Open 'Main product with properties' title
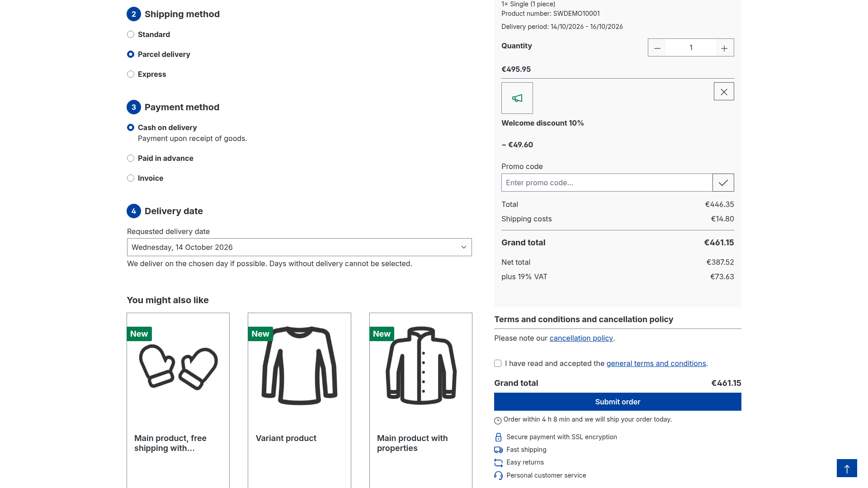This screenshot has width=868, height=488. tap(412, 443)
